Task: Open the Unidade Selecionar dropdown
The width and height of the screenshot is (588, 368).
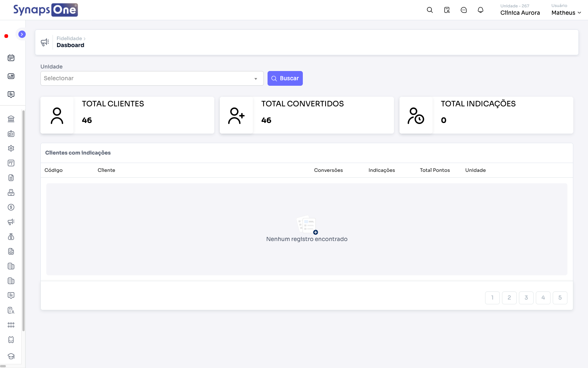Action: [152, 78]
